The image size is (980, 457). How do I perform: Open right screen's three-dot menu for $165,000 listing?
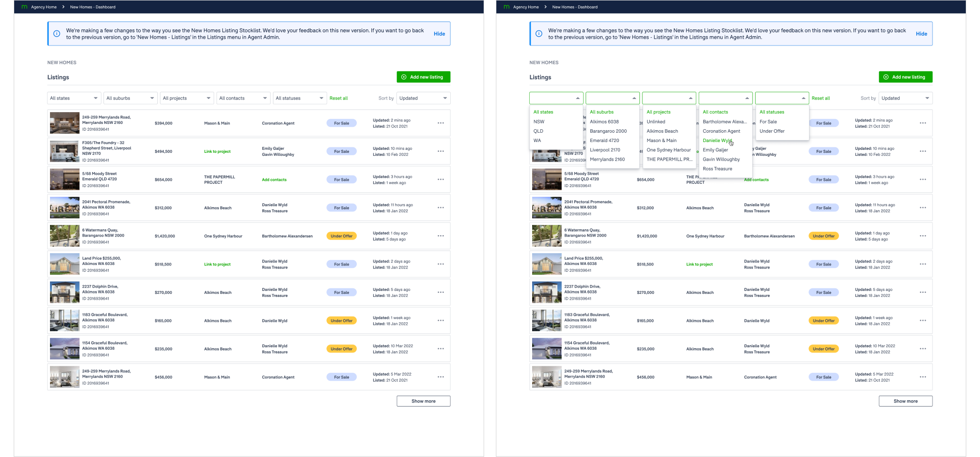click(x=923, y=321)
